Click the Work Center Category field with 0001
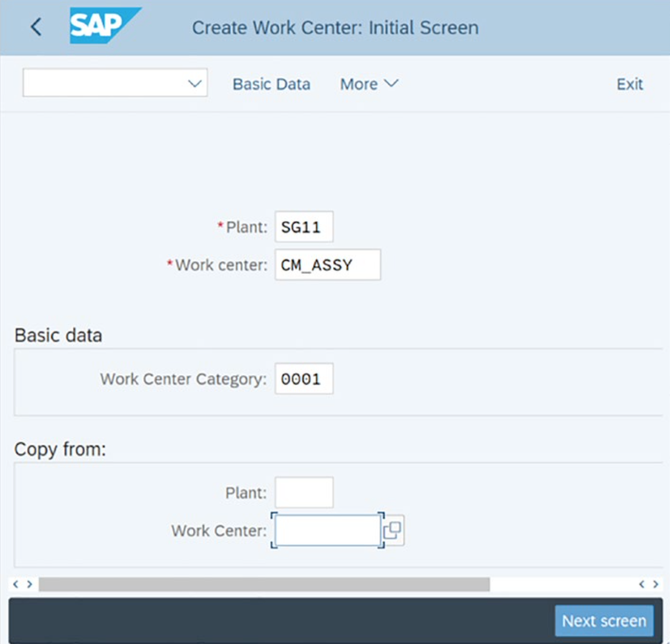The image size is (670, 644). [303, 379]
